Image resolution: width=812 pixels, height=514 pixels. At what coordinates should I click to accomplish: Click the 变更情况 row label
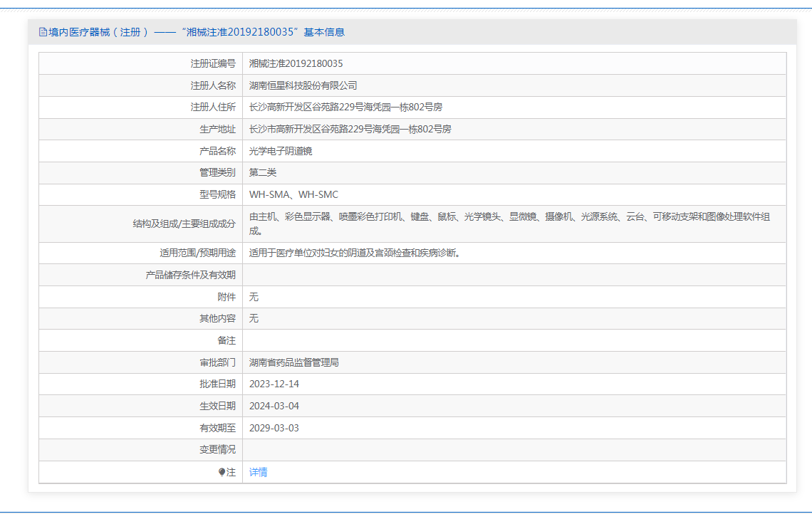217,450
